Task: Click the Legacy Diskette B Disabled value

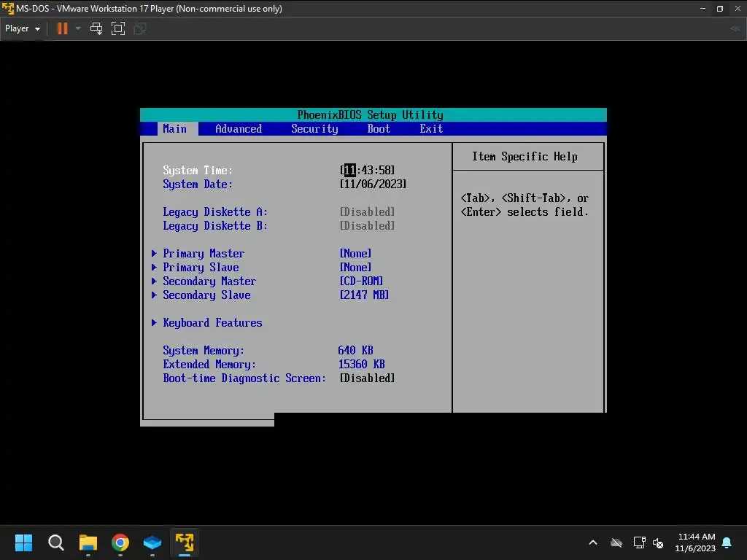Action: point(367,225)
